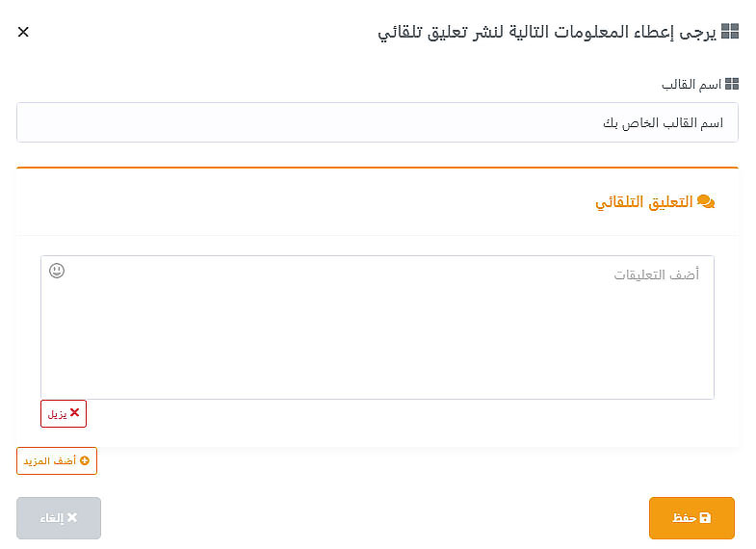Remove the comment with يزيل button
This screenshot has height=549, width=756.
[x=64, y=413]
